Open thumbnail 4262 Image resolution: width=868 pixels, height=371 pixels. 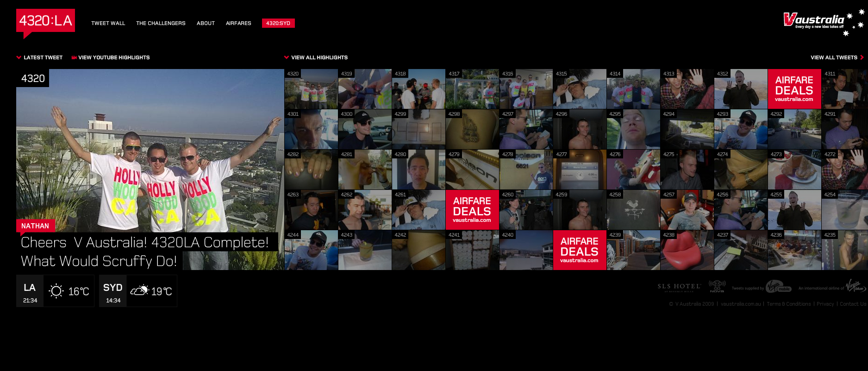coord(365,210)
